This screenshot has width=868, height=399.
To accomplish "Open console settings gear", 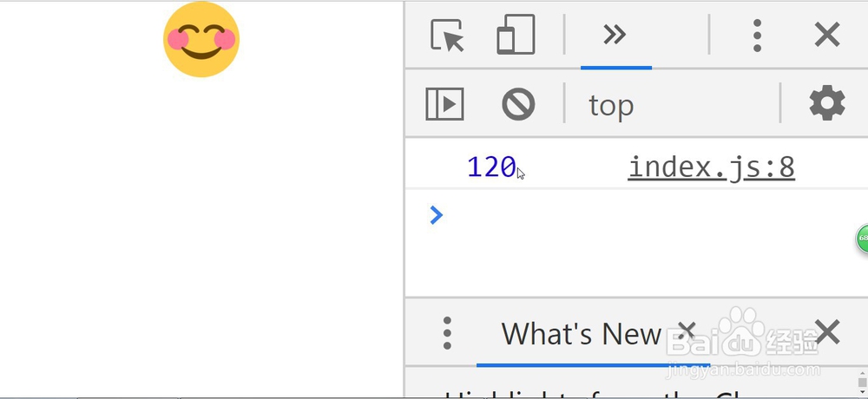I will [x=826, y=104].
